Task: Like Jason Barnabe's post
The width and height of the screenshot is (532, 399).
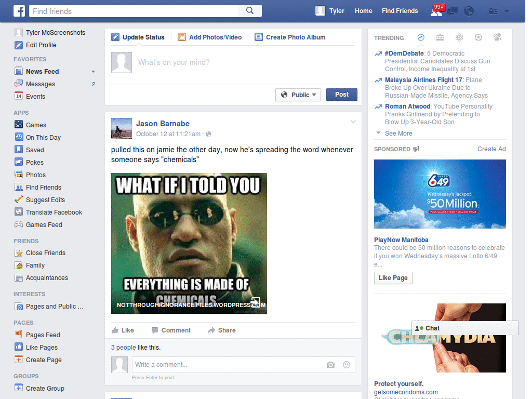Action: point(123,330)
